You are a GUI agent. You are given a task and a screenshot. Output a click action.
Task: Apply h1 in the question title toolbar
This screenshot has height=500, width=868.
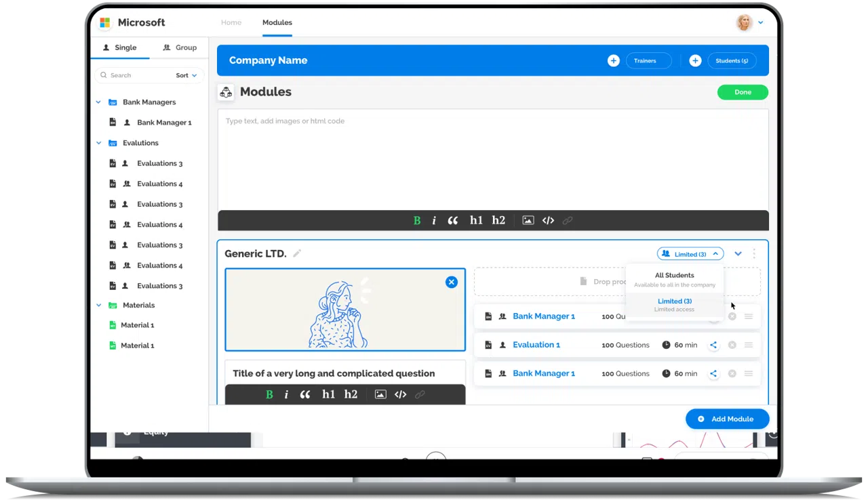coord(328,394)
